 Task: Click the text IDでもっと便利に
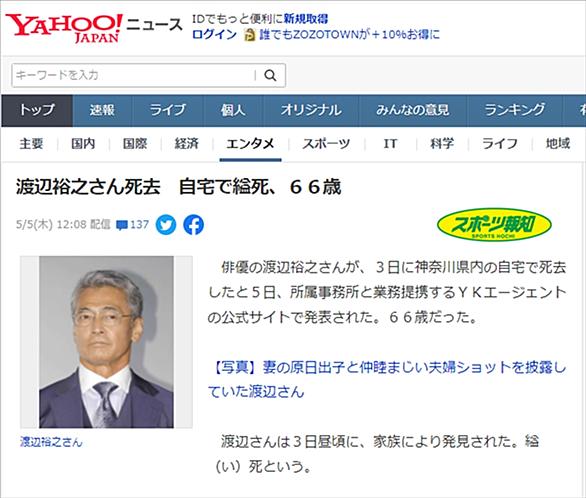[x=237, y=19]
